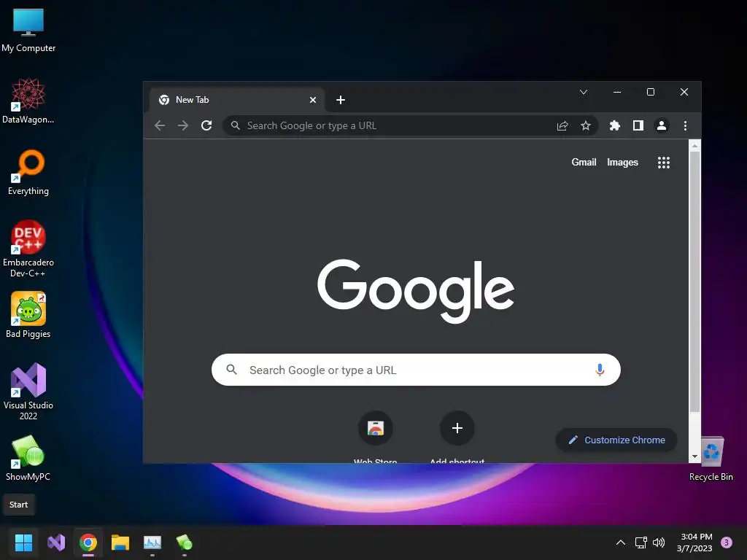The width and height of the screenshot is (747, 560).
Task: Select the Everything search shortcut
Action: click(x=28, y=173)
